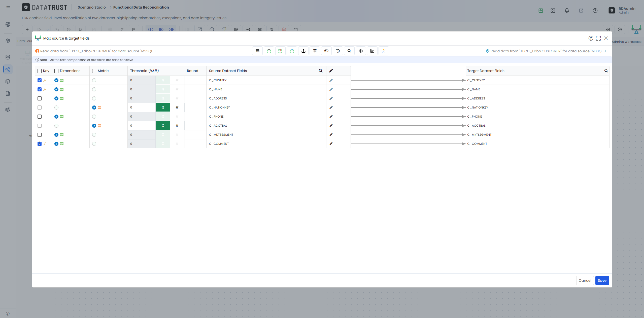The height and width of the screenshot is (318, 644).
Task: Select Metric radio for C_PHONE row
Action: pyautogui.click(x=94, y=117)
